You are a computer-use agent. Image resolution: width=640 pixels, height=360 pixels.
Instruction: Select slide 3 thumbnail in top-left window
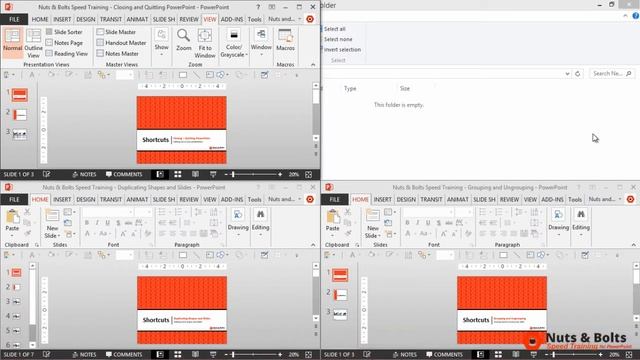click(x=20, y=134)
